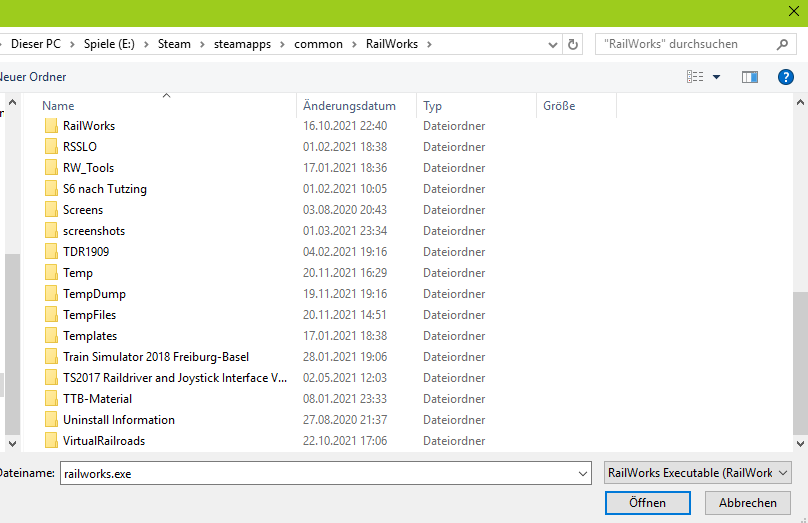Expand the chevron after common breadcrumb
Screen dimensions: 808x523
coord(354,44)
